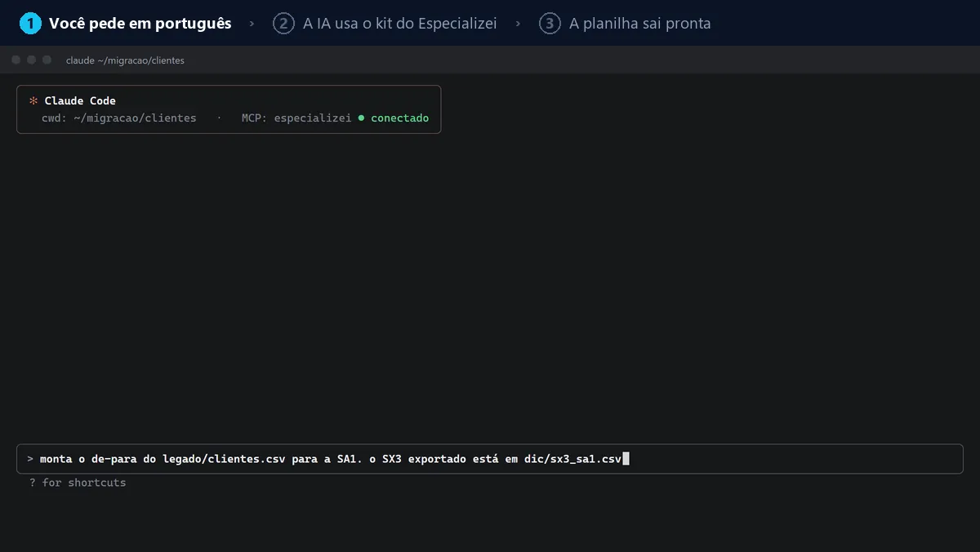Image resolution: width=980 pixels, height=552 pixels.
Task: Click 'dic/sx3_sa1.csv' in the prompt text
Action: point(572,459)
